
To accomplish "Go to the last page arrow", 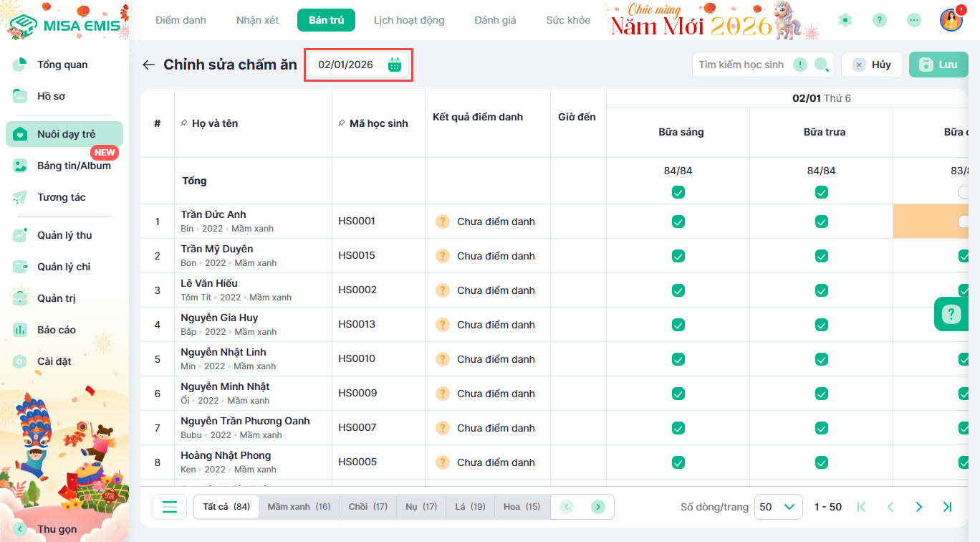I will (x=947, y=507).
